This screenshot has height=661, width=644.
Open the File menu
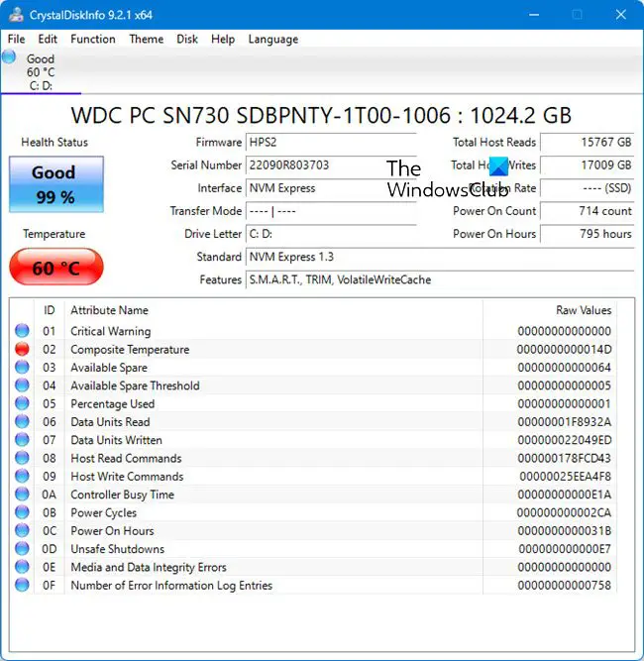pos(17,39)
